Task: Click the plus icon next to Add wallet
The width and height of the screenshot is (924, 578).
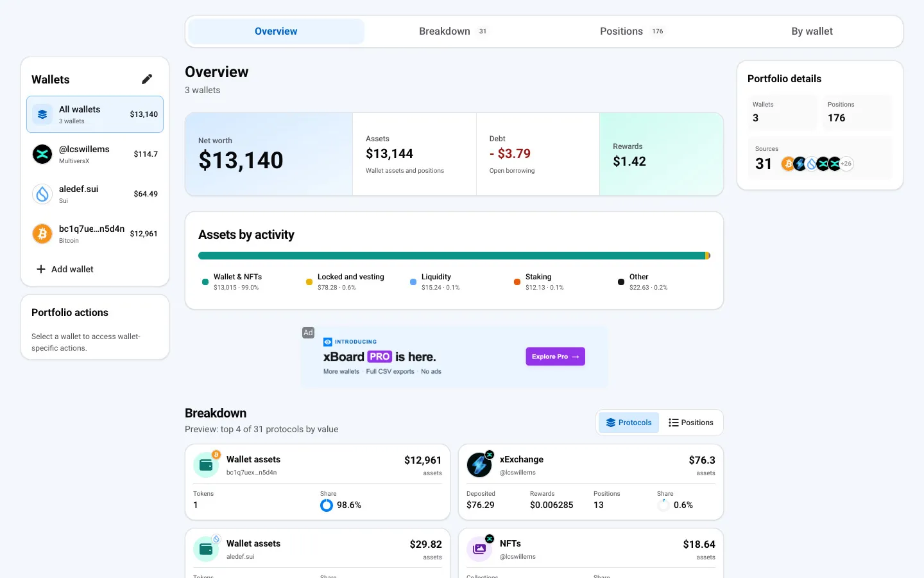Action: (x=41, y=269)
